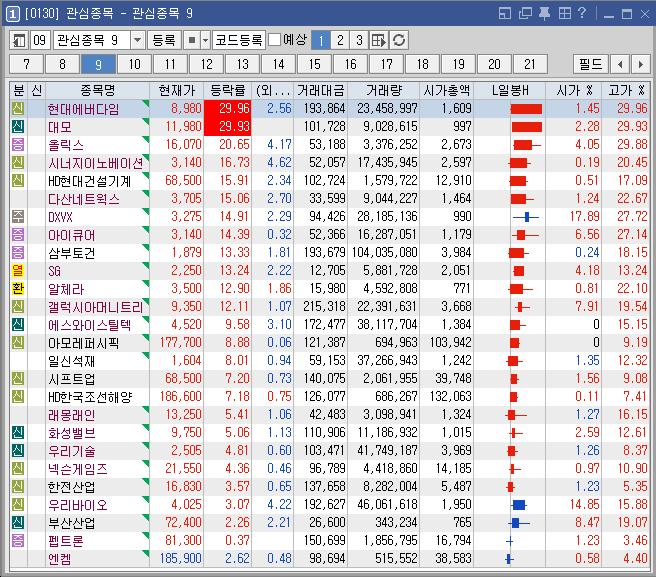
Task: Click the price 185,900 for 엔켐
Action: pyautogui.click(x=180, y=558)
